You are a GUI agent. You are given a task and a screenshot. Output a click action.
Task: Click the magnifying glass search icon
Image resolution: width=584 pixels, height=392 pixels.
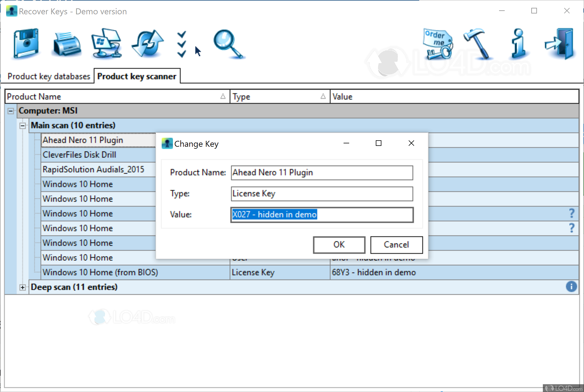pyautogui.click(x=228, y=44)
